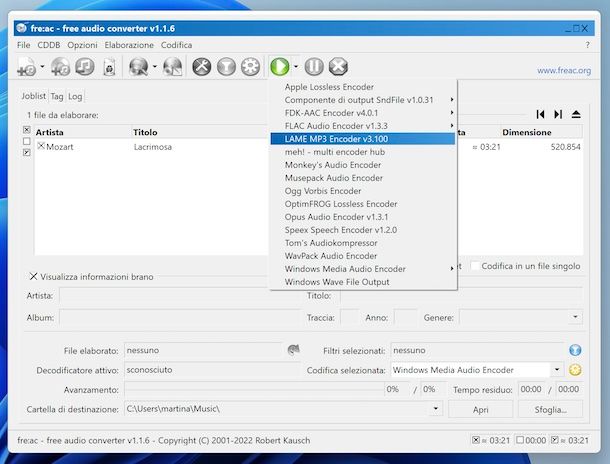The image size is (610, 464).
Task: Open signal processing filter settings icon
Action: (226, 67)
